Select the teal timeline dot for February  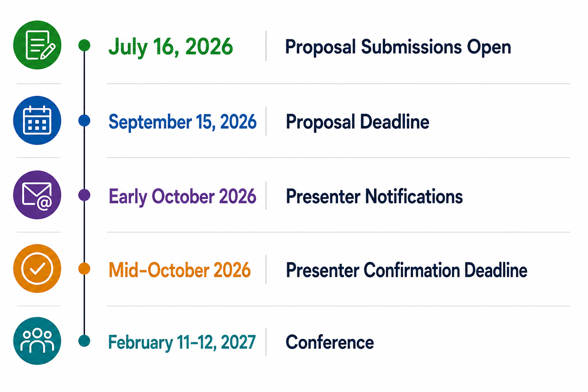coord(84,341)
